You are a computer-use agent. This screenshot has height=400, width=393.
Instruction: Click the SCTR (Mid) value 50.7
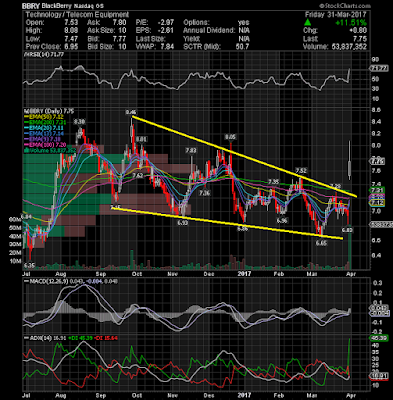[x=242, y=47]
